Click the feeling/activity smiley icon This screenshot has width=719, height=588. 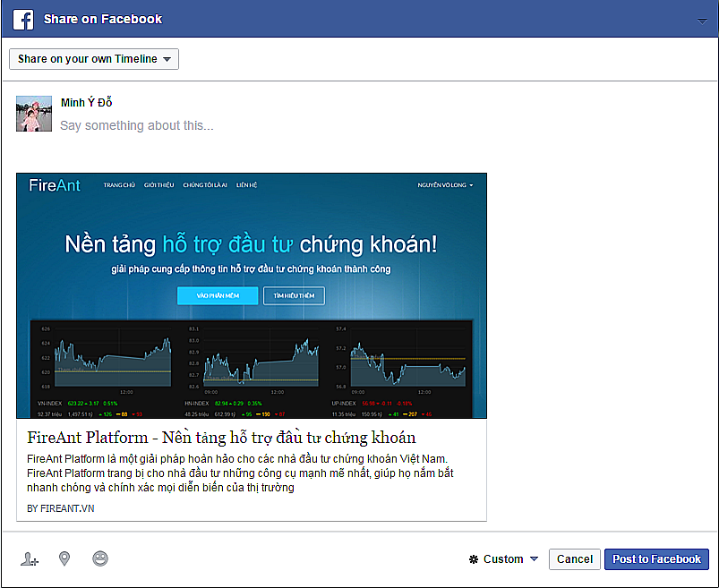pyautogui.click(x=100, y=558)
